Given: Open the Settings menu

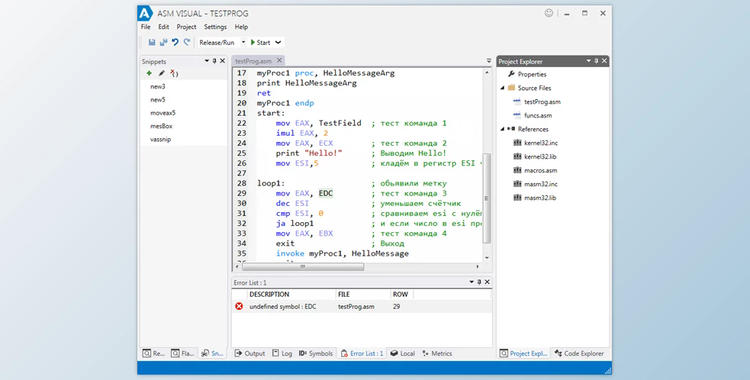Looking at the screenshot, I should click(215, 27).
